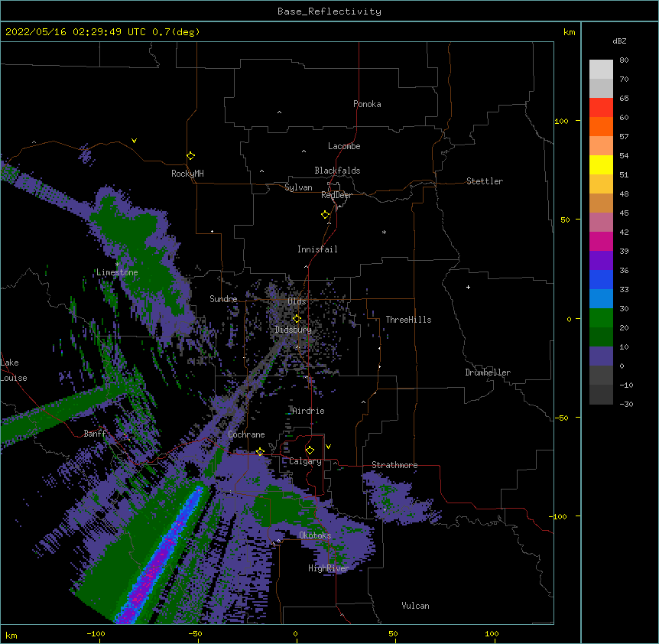Click the Banff town label
This screenshot has width=659, height=644.
(x=95, y=434)
